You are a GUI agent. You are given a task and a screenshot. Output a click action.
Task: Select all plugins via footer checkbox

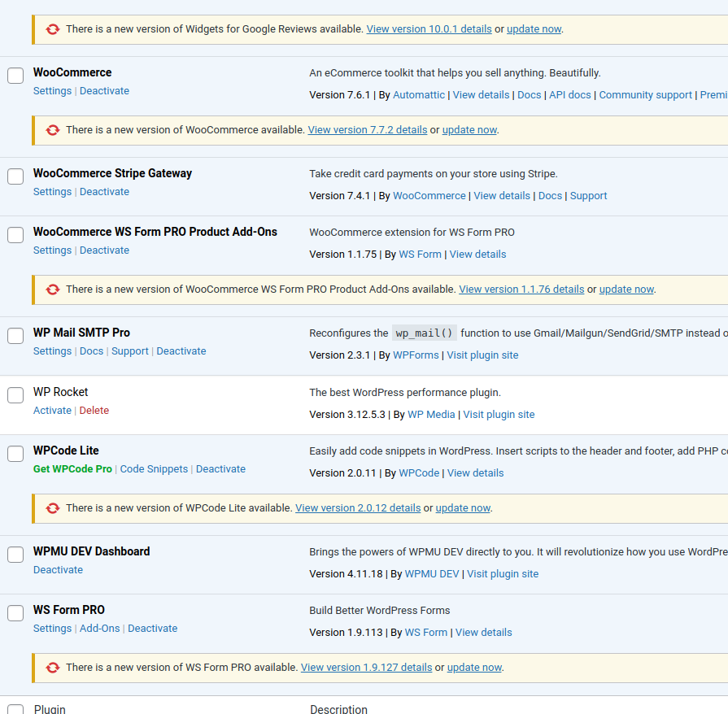click(15, 709)
